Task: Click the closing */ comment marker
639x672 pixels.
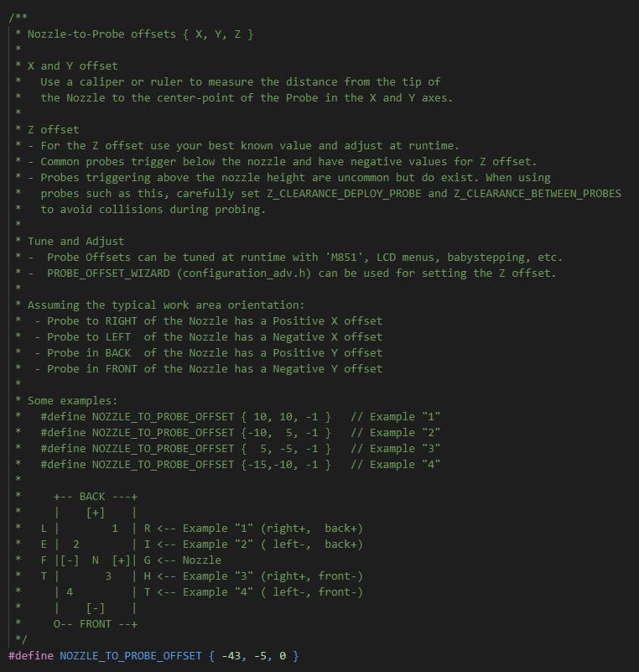Action: [22, 639]
